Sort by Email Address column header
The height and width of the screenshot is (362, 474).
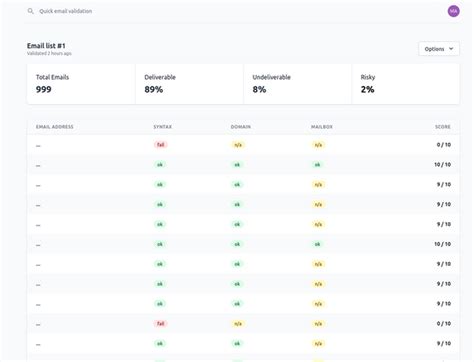pos(55,127)
